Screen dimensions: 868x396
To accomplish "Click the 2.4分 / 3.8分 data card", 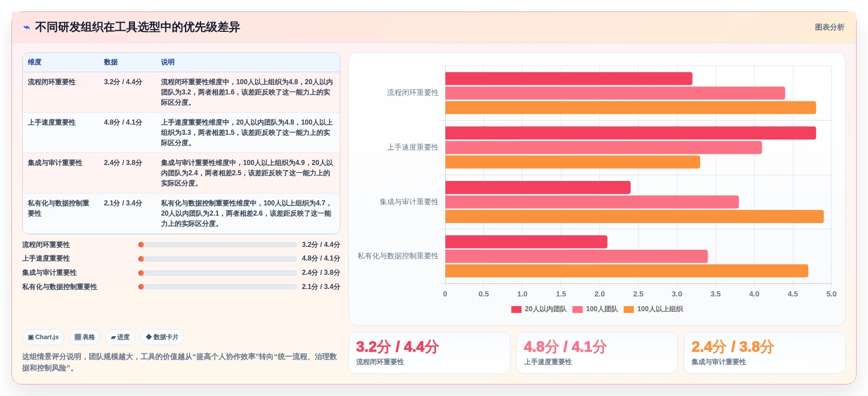I will [764, 353].
